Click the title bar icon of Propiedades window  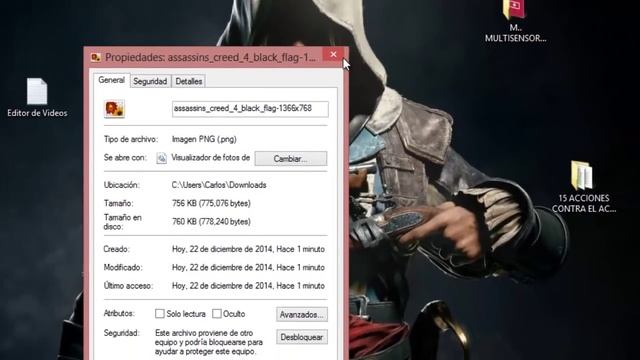(96, 58)
